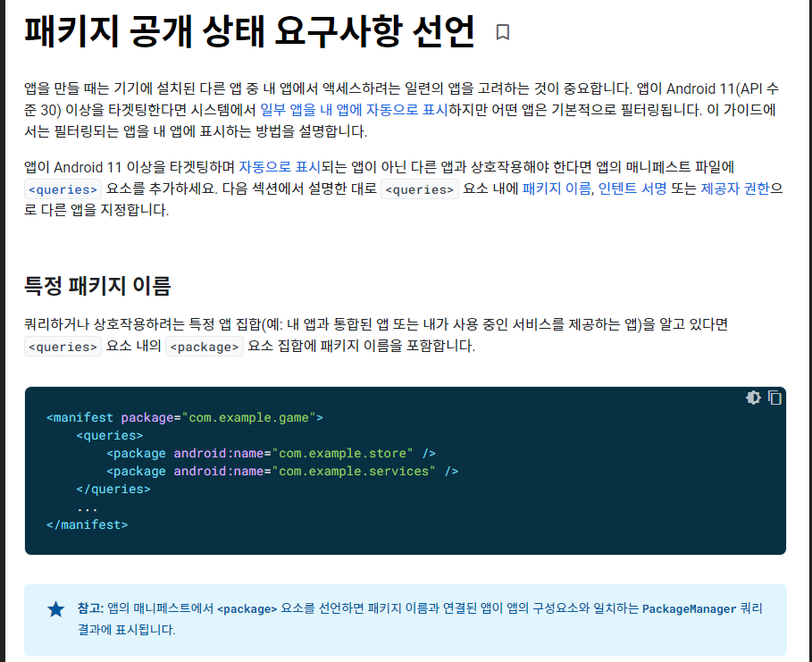This screenshot has width=812, height=662.
Task: Click the closing </manifest> tag in code
Action: [x=87, y=524]
